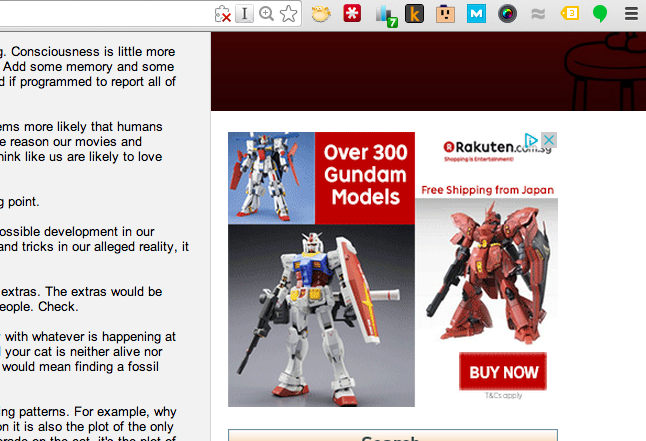Open the Chrome hamburger menu

(x=631, y=14)
